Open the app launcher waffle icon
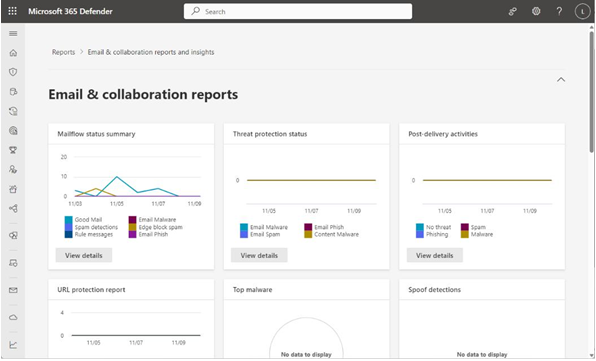Image resolution: width=596 pixels, height=361 pixels. coord(13,11)
